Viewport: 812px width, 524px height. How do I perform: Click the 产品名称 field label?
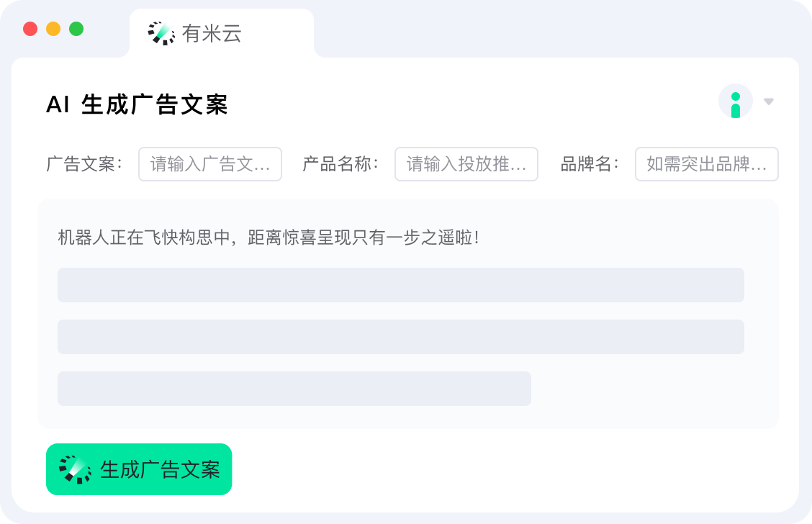[x=340, y=164]
